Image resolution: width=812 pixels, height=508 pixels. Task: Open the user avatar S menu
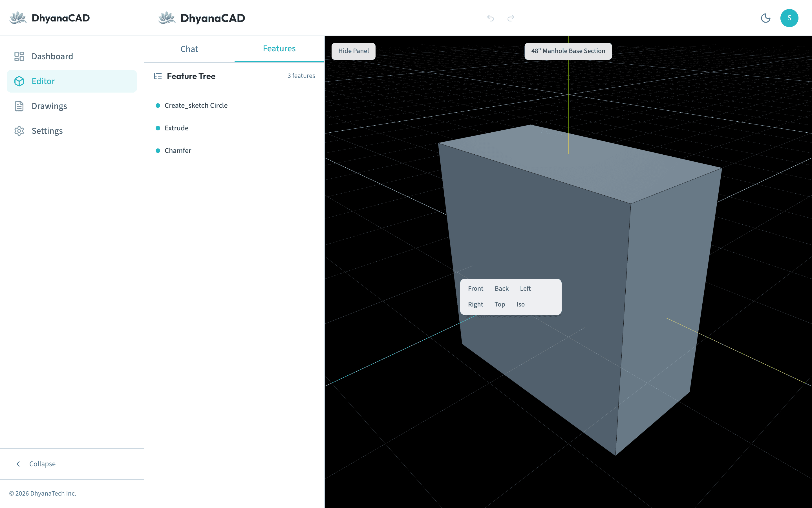(x=789, y=18)
